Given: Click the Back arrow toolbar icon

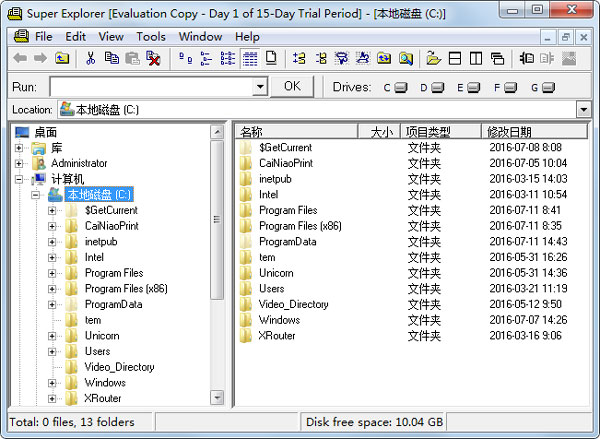Looking at the screenshot, I should [x=20, y=59].
